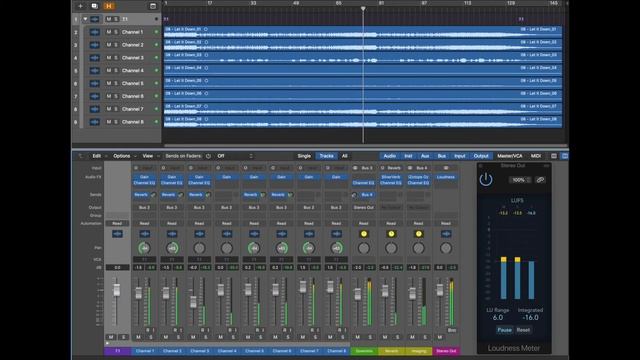Toggle Master/VCA channel strip filter
The width and height of the screenshot is (640, 360).
509,156
